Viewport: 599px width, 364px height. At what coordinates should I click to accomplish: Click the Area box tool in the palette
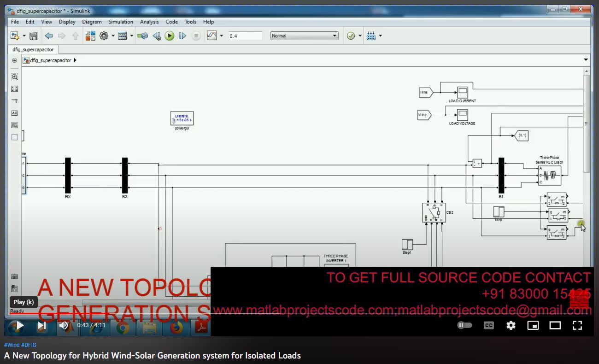click(x=15, y=137)
